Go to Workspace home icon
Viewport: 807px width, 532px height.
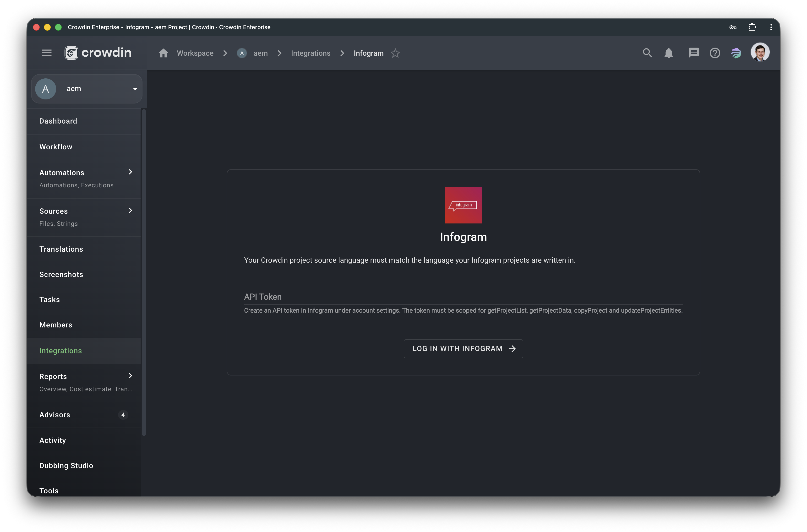[163, 53]
